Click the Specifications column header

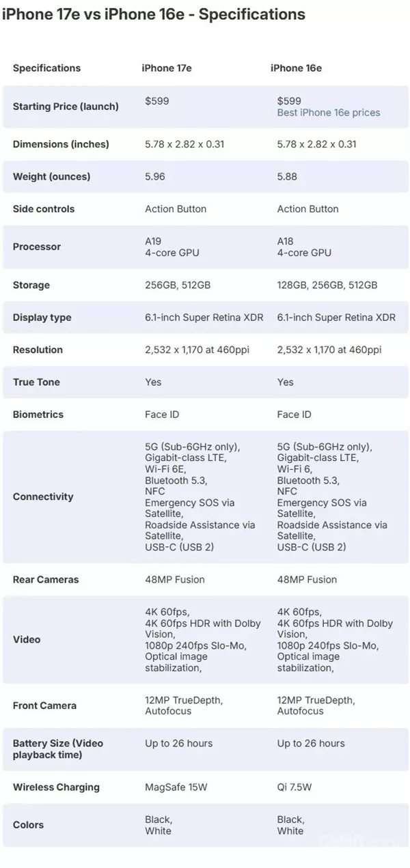coord(46,68)
